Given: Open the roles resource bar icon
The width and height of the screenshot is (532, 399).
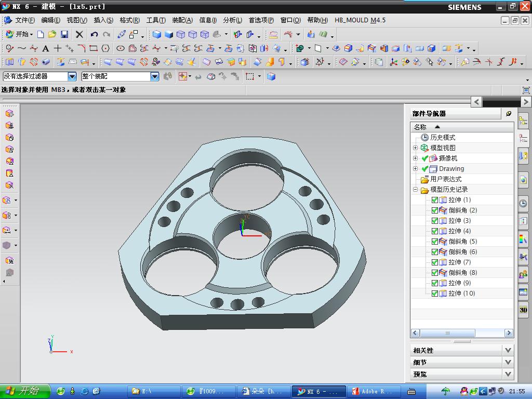Looking at the screenshot, I should point(523,274).
